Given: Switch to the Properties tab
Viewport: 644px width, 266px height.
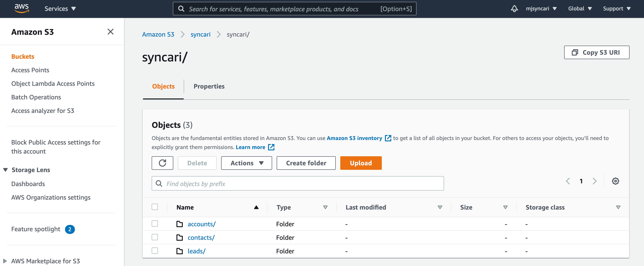Looking at the screenshot, I should [x=209, y=86].
